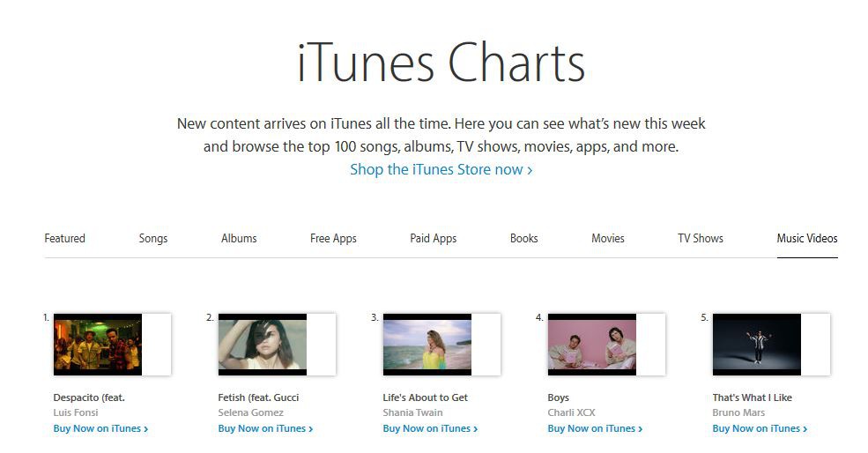This screenshot has height=453, width=868.
Task: Click the Shop the iTunes Store now link
Action: [441, 169]
